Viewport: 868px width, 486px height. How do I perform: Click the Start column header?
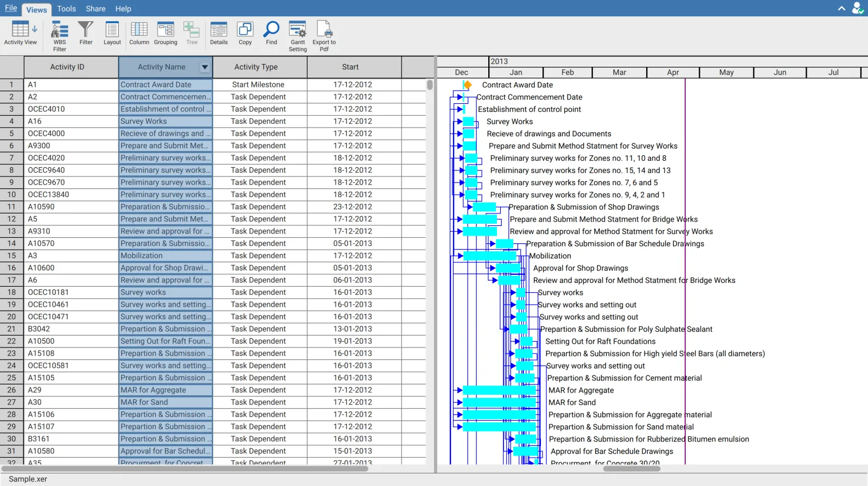click(354, 67)
